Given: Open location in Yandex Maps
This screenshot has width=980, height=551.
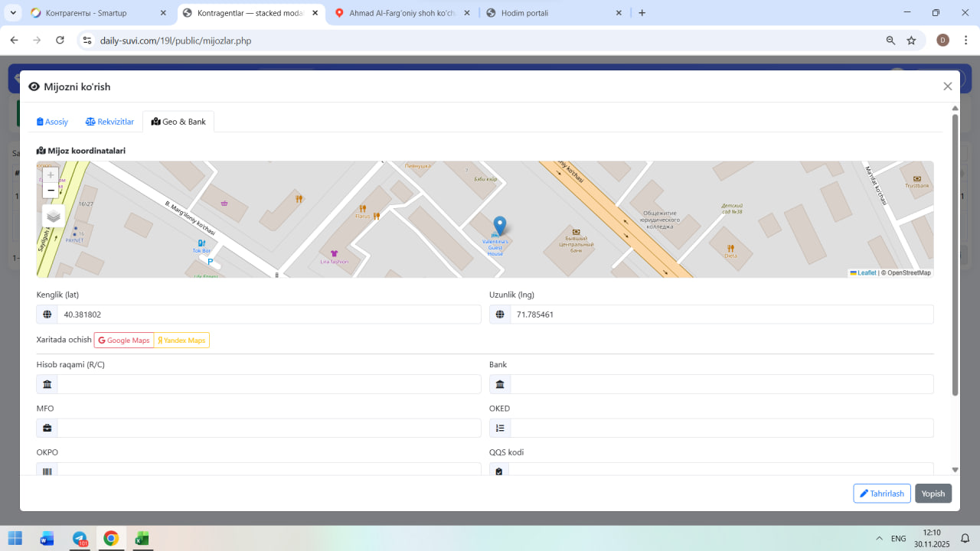Looking at the screenshot, I should (x=181, y=341).
